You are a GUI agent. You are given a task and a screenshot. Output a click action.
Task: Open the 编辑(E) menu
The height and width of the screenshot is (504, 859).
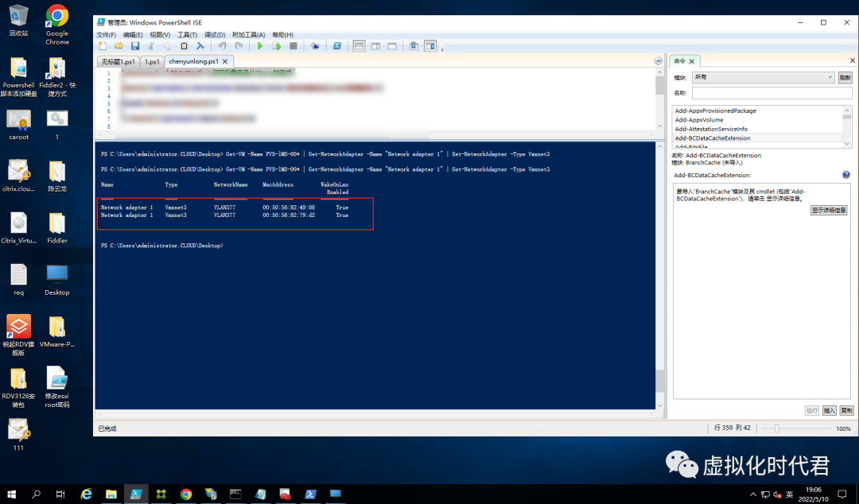[x=133, y=34]
